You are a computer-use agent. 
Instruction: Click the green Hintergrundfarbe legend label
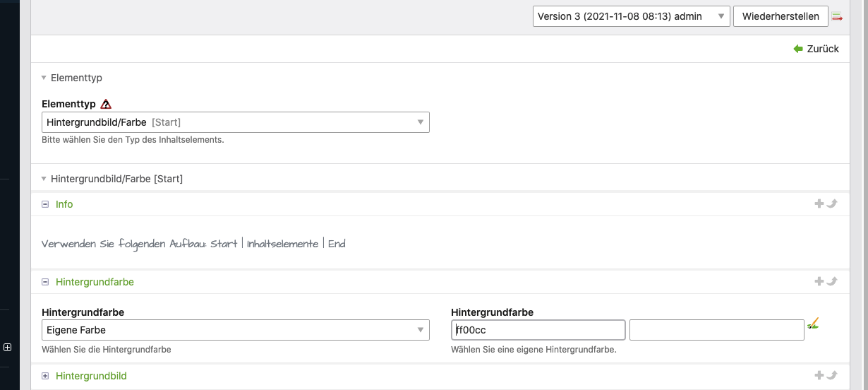click(95, 282)
